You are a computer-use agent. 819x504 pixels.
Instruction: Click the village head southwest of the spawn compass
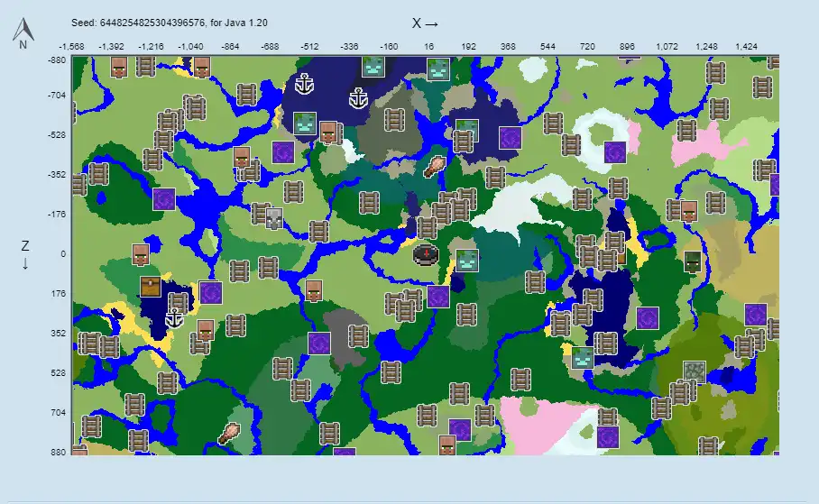(313, 291)
